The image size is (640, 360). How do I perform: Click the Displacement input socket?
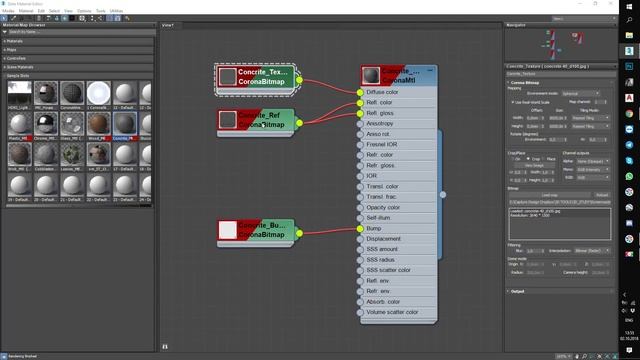click(x=360, y=239)
